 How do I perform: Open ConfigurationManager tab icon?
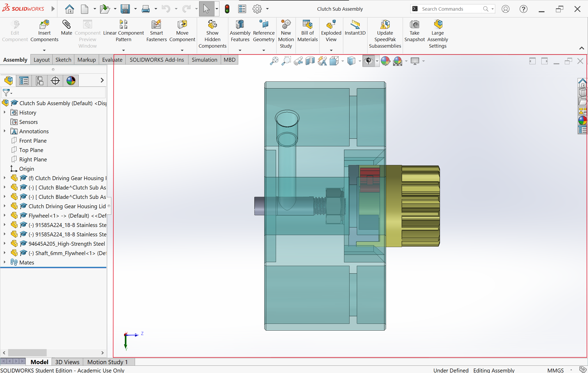pyautogui.click(x=39, y=80)
